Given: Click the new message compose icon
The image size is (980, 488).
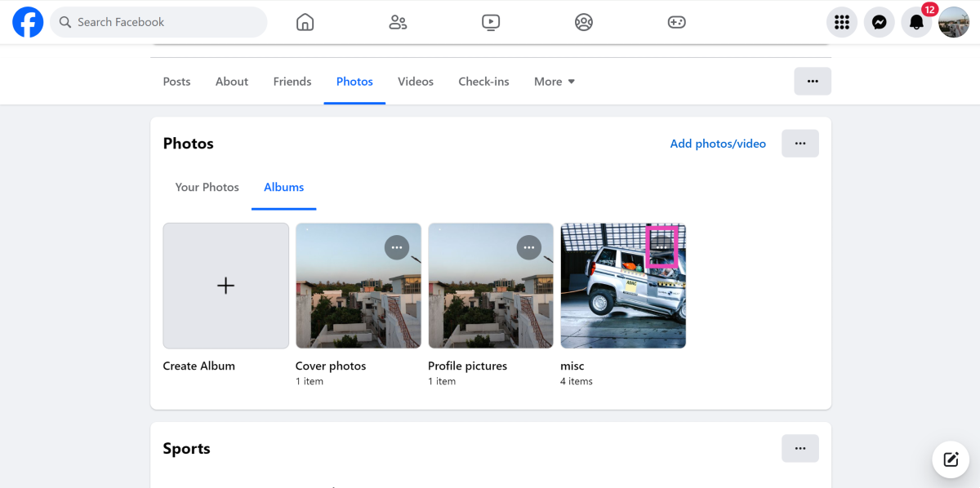Looking at the screenshot, I should pos(951,459).
